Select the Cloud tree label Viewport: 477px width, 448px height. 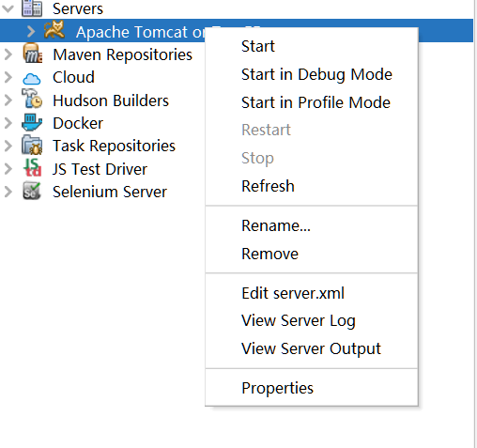(x=73, y=77)
